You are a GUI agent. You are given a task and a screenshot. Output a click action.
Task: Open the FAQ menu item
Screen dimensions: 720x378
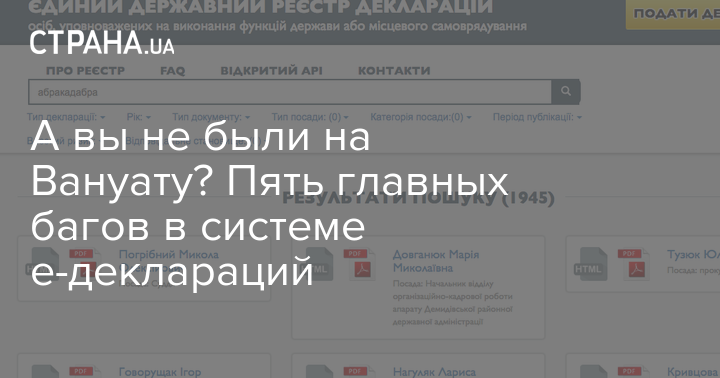pyautogui.click(x=172, y=71)
